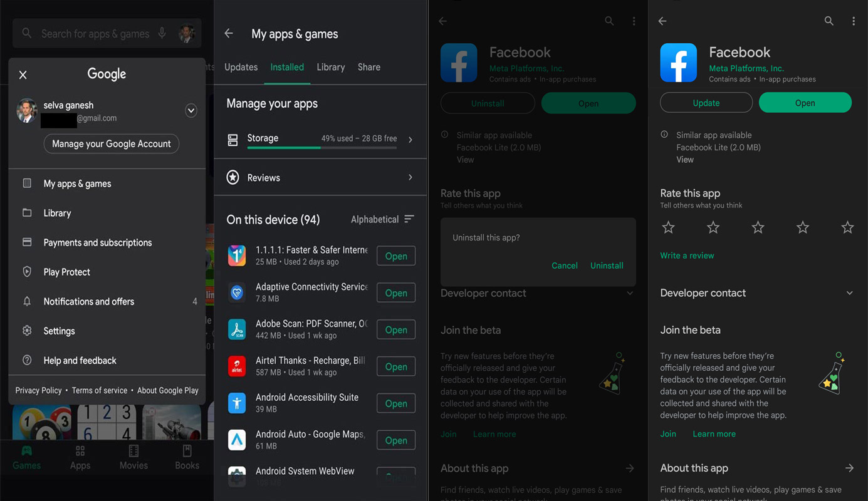Select the Updates tab
Viewport: 868px width, 501px height.
241,67
